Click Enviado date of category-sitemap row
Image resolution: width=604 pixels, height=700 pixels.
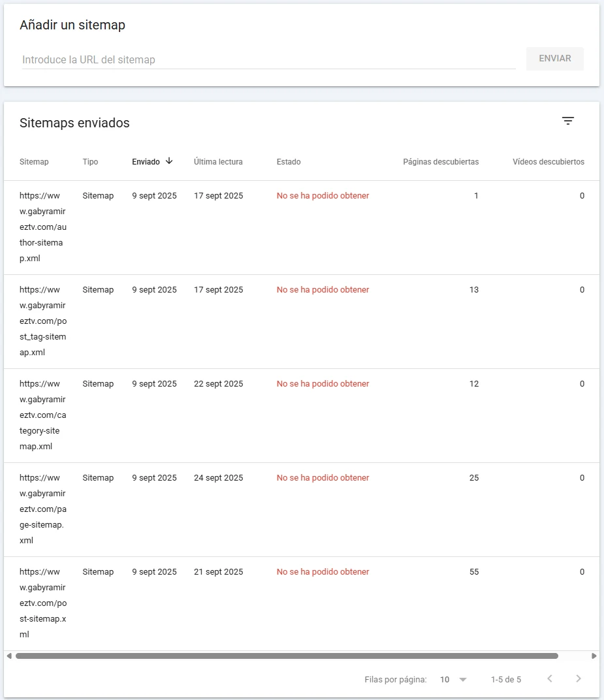click(x=154, y=383)
